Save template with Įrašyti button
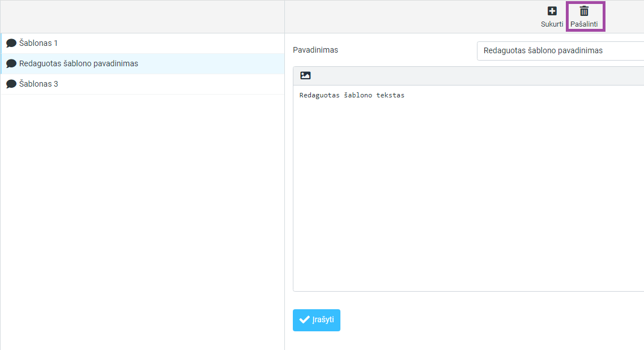 pos(317,320)
